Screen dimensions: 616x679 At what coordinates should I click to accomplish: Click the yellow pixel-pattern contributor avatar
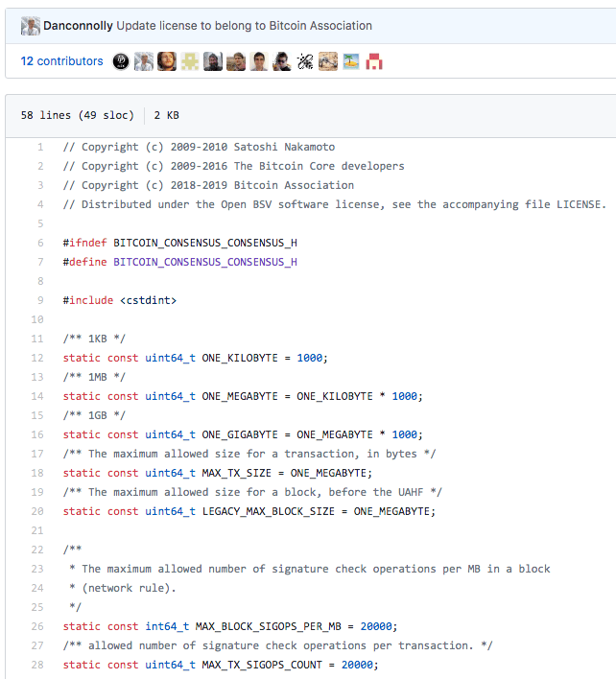[190, 61]
